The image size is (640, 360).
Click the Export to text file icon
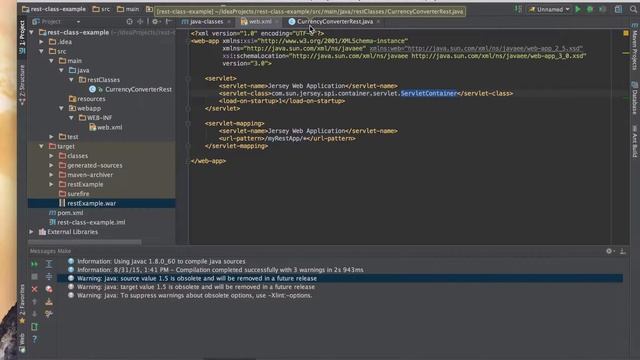coord(49,302)
